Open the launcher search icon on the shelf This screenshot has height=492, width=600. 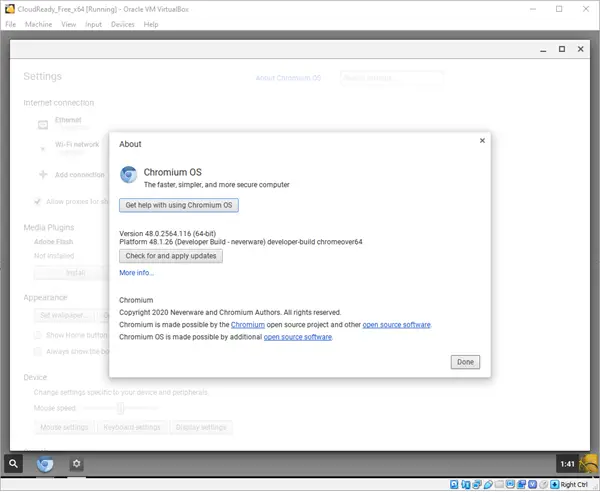tap(13, 464)
